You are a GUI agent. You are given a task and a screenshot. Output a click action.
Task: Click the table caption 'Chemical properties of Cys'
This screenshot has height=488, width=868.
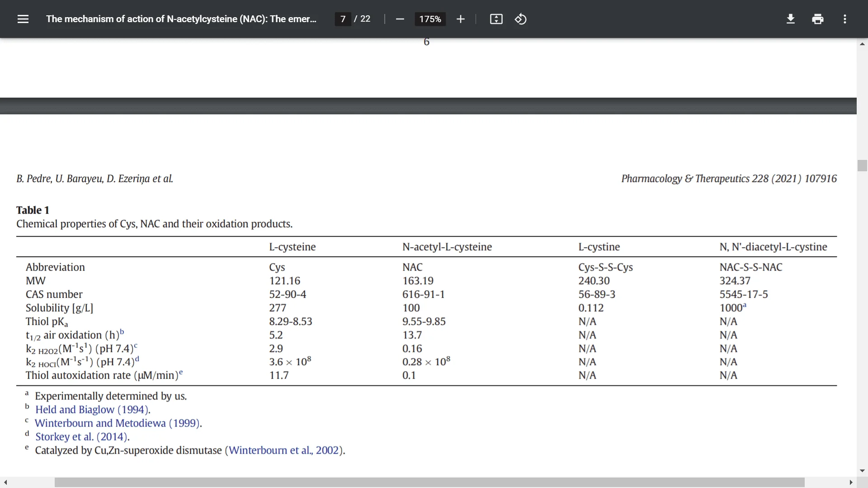tap(154, 224)
